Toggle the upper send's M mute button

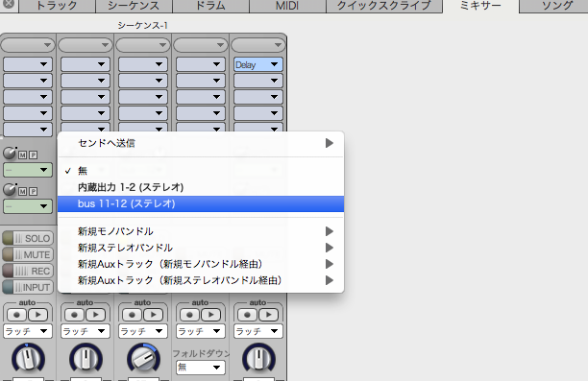pos(23,155)
